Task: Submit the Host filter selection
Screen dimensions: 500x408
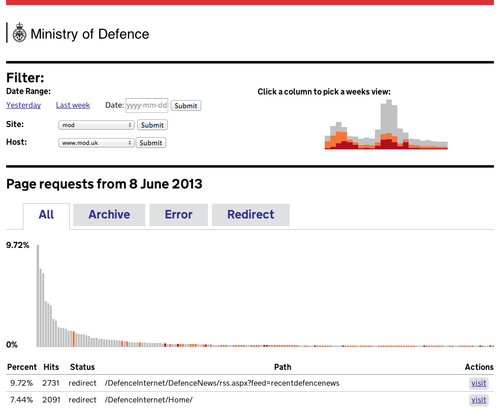Action: tap(151, 143)
